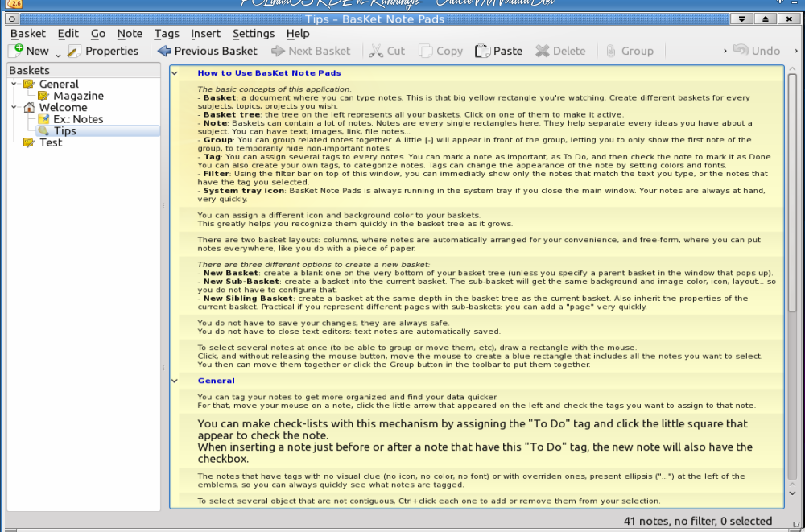805x532 pixels.
Task: Select the note about assigning a different icon
Action: pyautogui.click(x=481, y=219)
